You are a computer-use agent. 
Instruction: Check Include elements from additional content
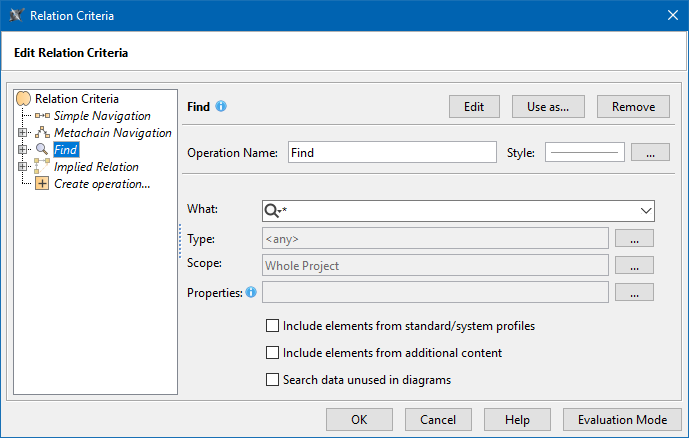point(272,353)
